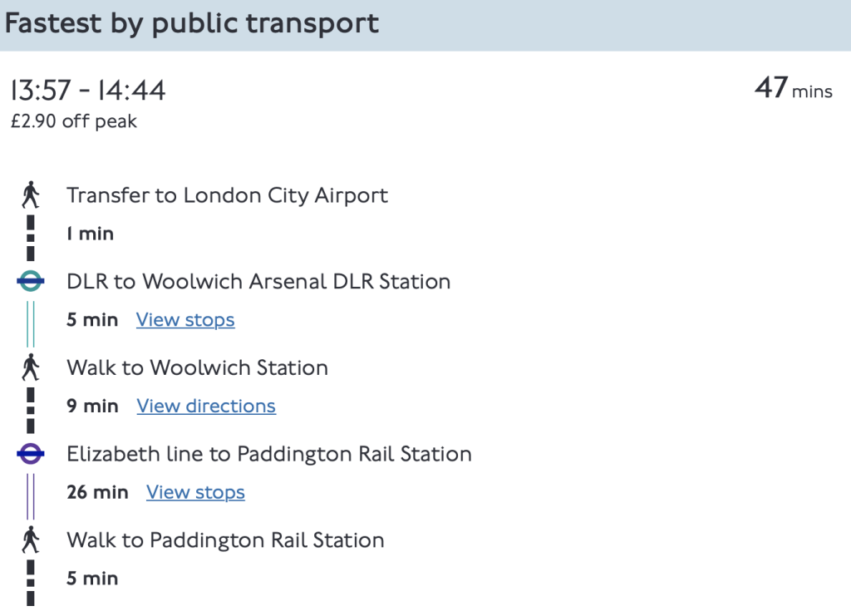Click the Fastest by public transport header
This screenshot has height=616, width=851.
[x=192, y=23]
